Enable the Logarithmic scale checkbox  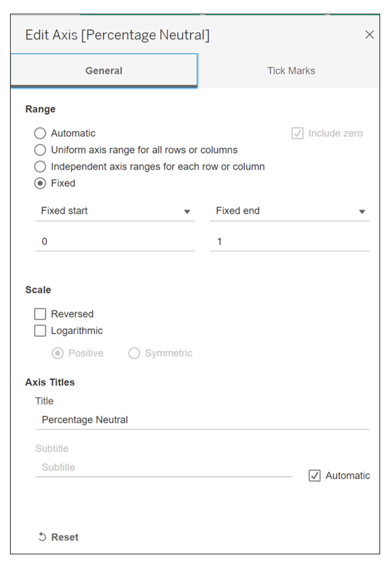pyautogui.click(x=40, y=331)
